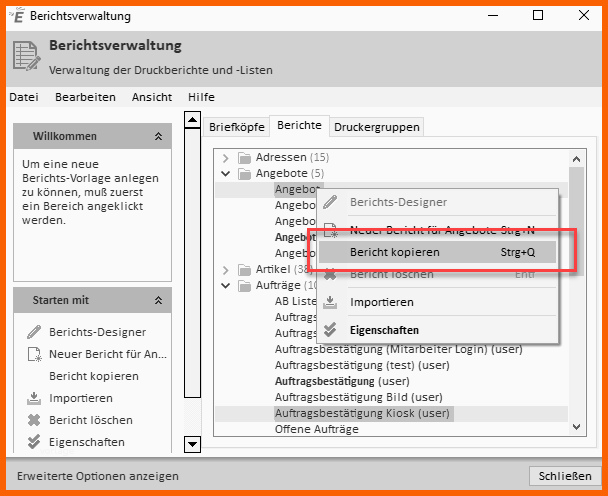The height and width of the screenshot is (496, 608).
Task: Collapse the Willkommen panel
Action: click(x=158, y=136)
